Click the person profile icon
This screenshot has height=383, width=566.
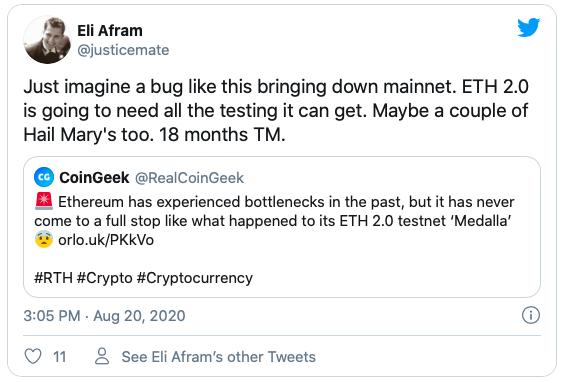point(102,356)
